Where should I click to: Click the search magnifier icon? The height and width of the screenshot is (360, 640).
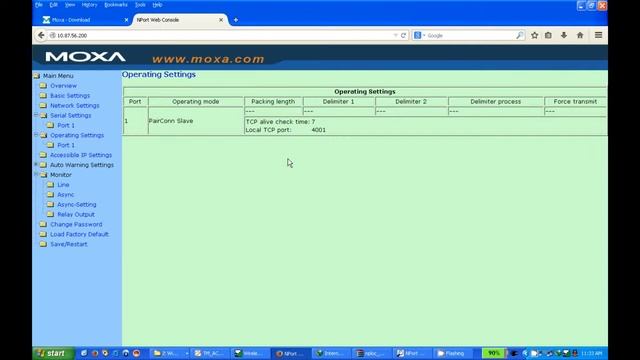pyautogui.click(x=519, y=36)
